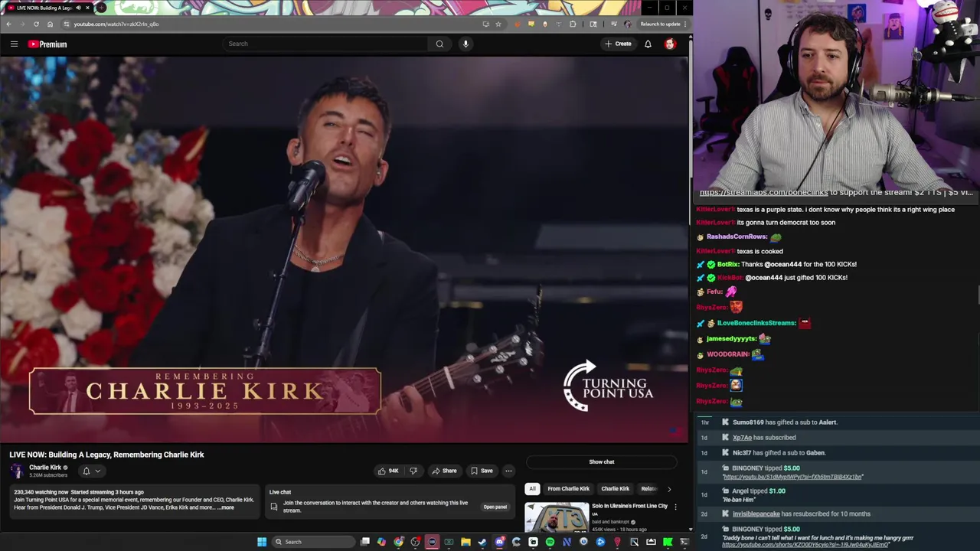
Task: Start voice search with microphone icon
Action: tap(465, 44)
